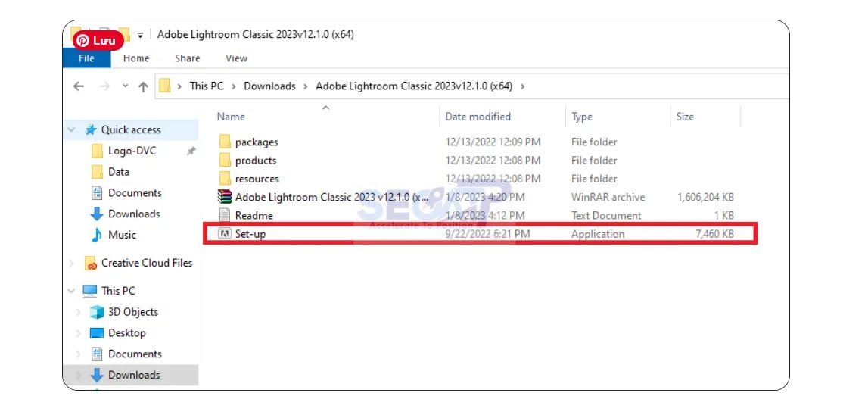Click This PC in the address path
868x418 pixels.
click(207, 86)
